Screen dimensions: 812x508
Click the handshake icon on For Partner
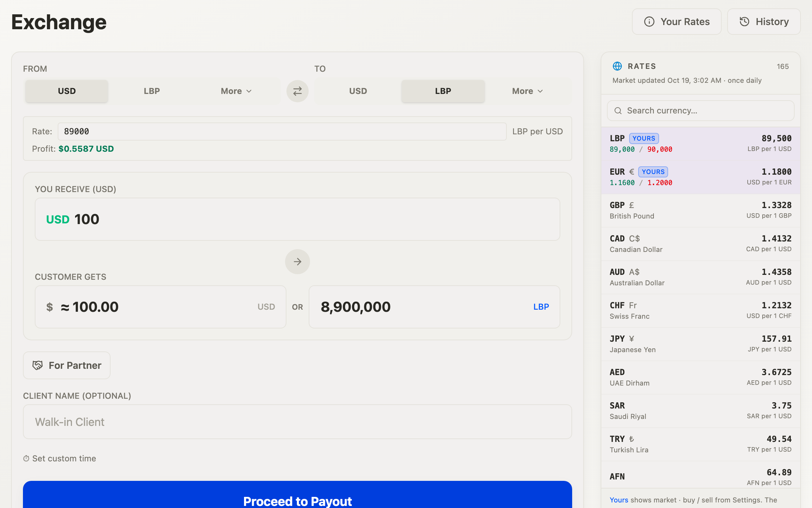pos(38,365)
